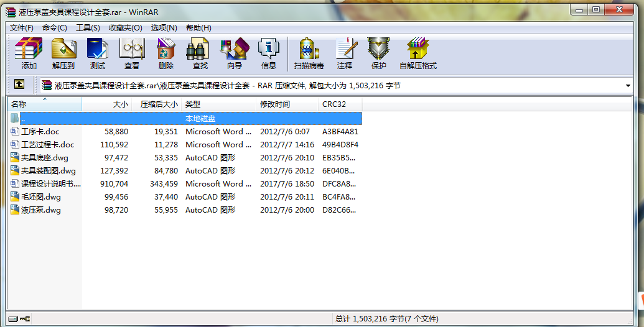Click the 夹具底座.dwg file icon

coord(15,157)
